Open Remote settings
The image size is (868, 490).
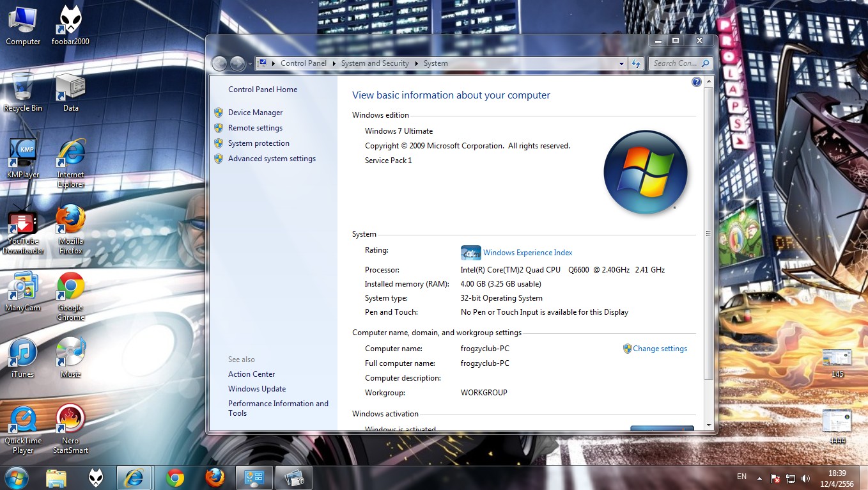(x=255, y=128)
